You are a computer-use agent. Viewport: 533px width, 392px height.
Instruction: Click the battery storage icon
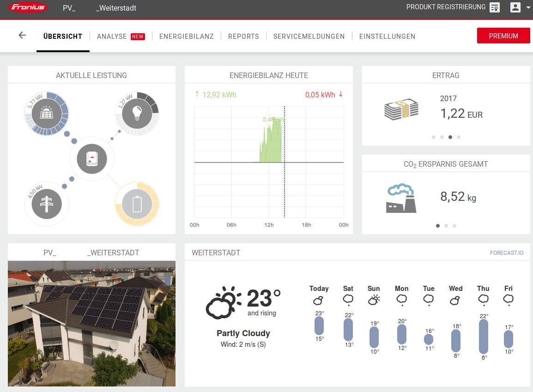click(x=137, y=204)
